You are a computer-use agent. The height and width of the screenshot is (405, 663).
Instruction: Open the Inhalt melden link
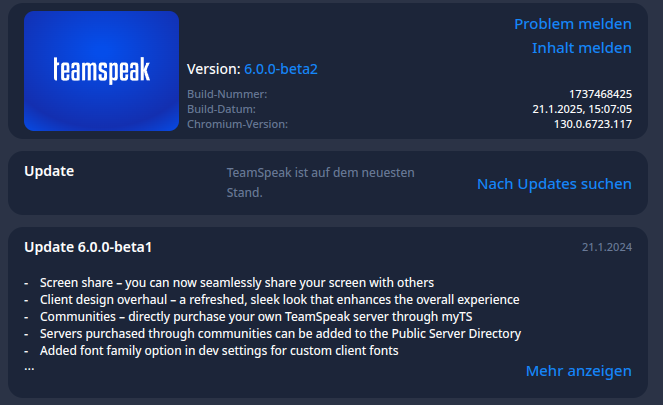pyautogui.click(x=581, y=48)
